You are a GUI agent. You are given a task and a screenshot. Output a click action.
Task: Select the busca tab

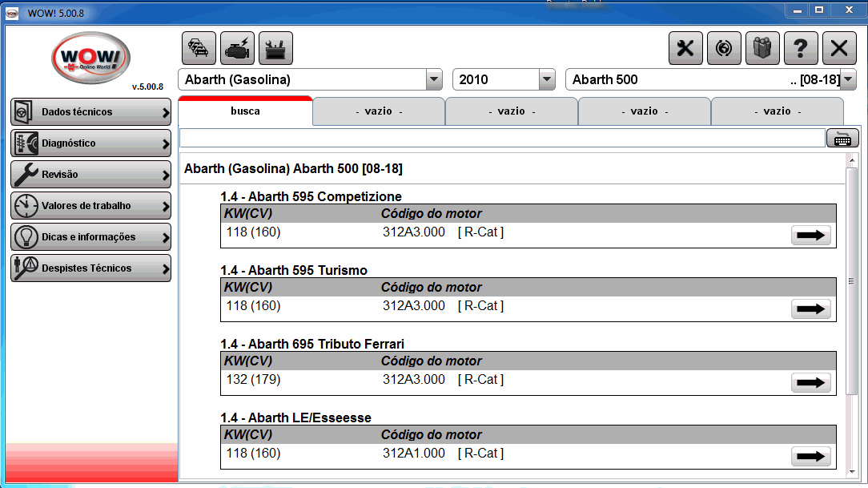pyautogui.click(x=245, y=111)
